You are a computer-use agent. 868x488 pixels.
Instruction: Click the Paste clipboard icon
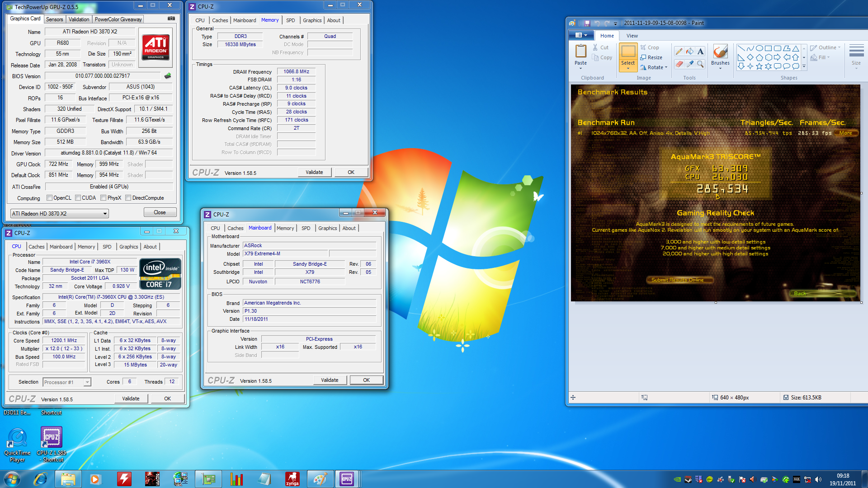coord(580,51)
